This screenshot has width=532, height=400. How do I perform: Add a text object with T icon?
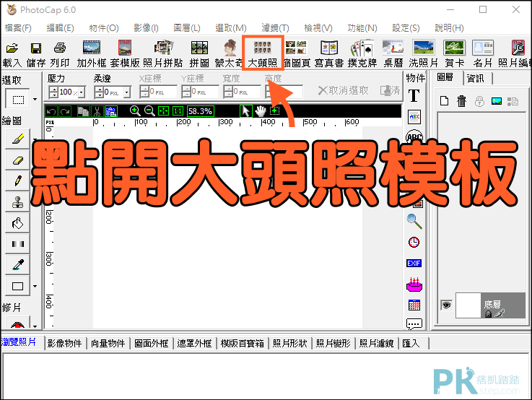point(414,96)
